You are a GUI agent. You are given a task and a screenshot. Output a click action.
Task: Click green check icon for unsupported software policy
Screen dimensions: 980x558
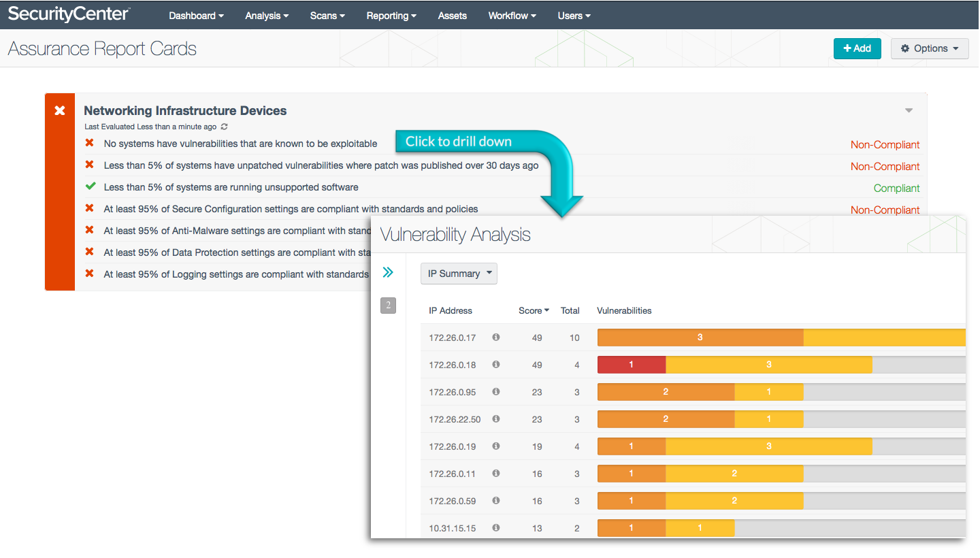(90, 186)
